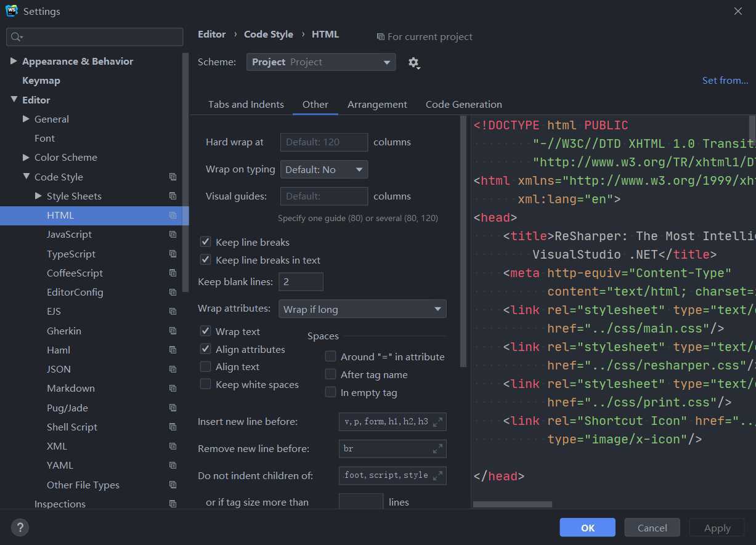
Task: Click project-level icon in the EditorConfig row
Action: pyautogui.click(x=173, y=292)
